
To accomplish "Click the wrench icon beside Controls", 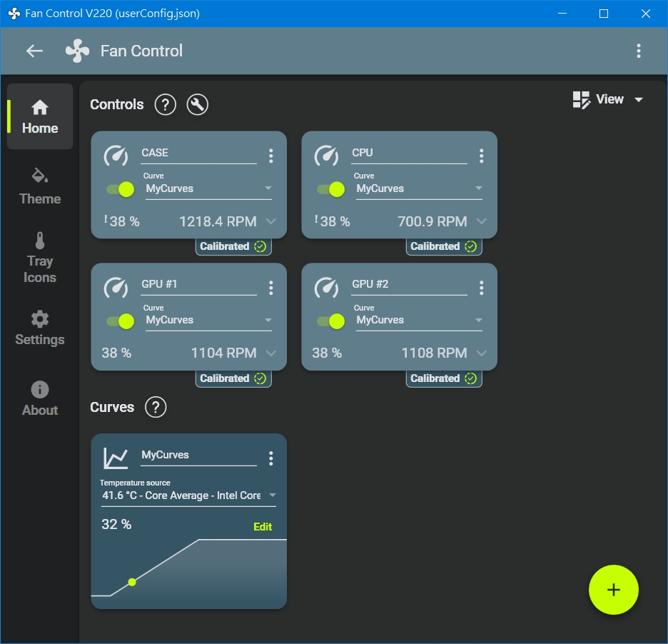I will (x=197, y=105).
